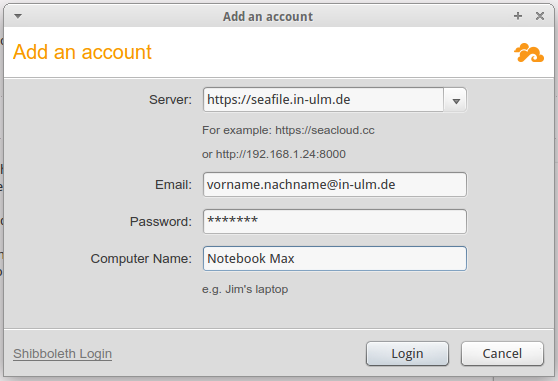The width and height of the screenshot is (558, 381).
Task: Cancel adding the account
Action: 502,354
